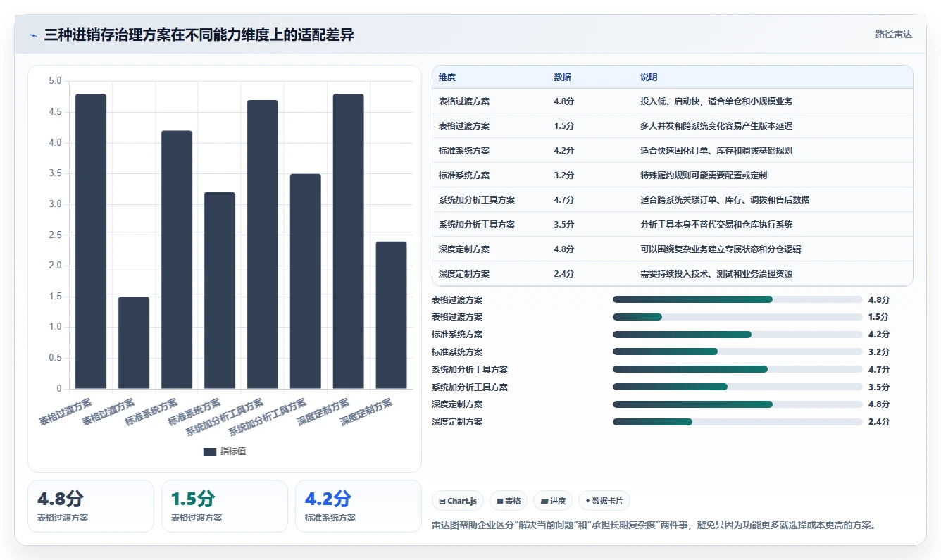Click the 4.8 chart bar for 深度定制方案
Viewport: 941px width, 560px height.
click(x=349, y=241)
